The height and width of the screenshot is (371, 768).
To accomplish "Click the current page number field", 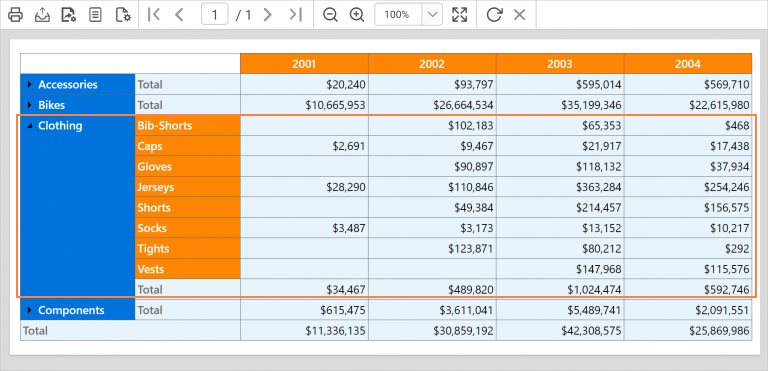I will (215, 15).
